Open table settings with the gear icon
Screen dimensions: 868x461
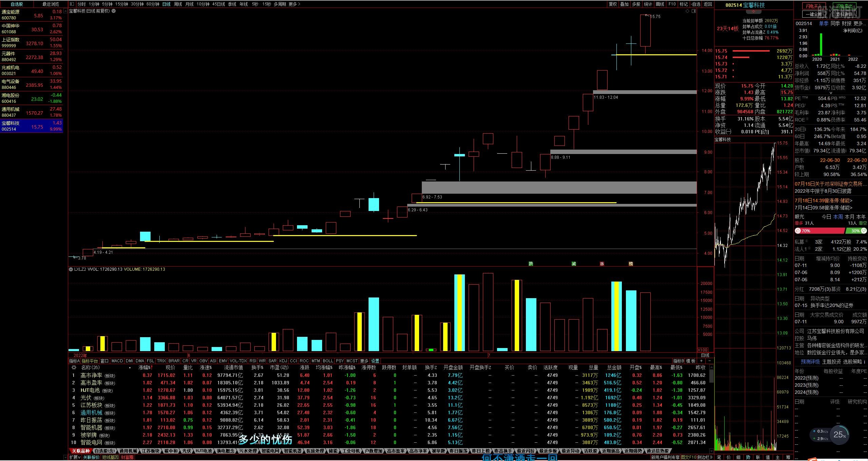(x=74, y=367)
